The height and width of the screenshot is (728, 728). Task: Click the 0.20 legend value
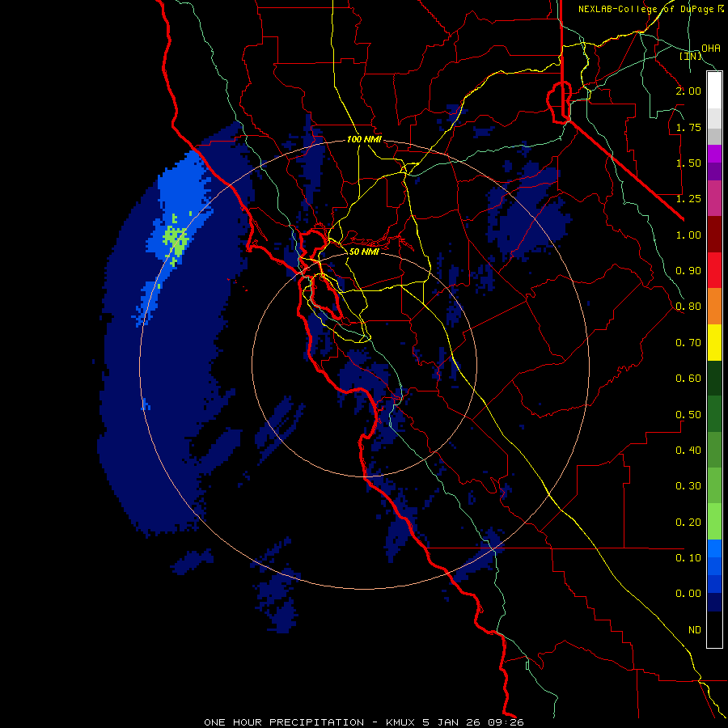click(x=688, y=523)
